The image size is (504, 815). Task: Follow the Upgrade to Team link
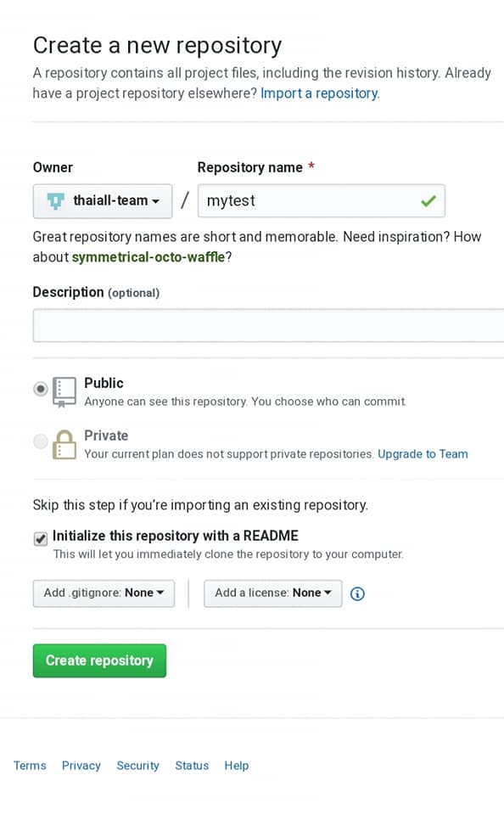pos(423,453)
